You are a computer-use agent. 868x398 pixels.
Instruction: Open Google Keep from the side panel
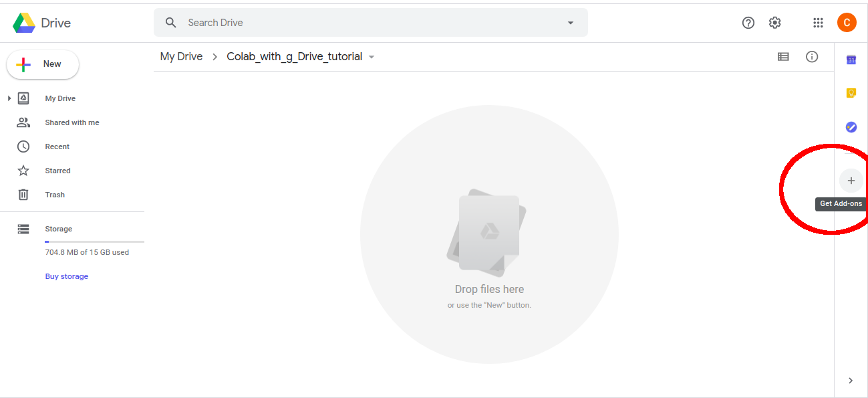pyautogui.click(x=851, y=92)
